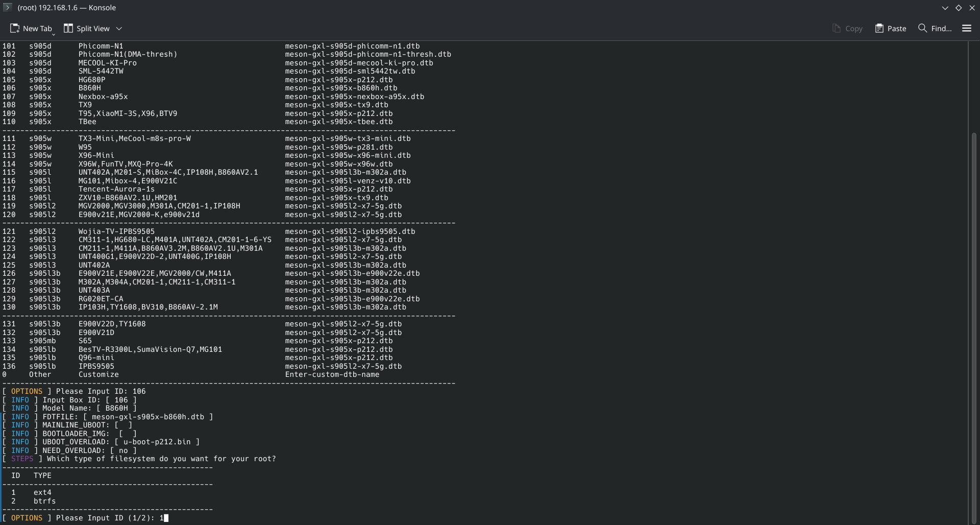Click the Copy icon in toolbar
Image resolution: width=980 pixels, height=525 pixels.
tap(836, 29)
